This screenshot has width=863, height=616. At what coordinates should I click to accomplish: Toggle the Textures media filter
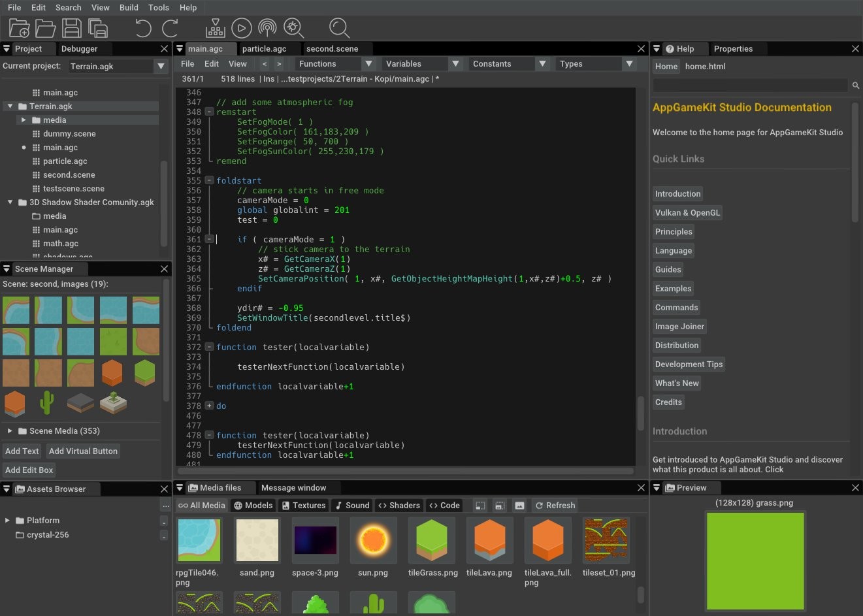304,506
